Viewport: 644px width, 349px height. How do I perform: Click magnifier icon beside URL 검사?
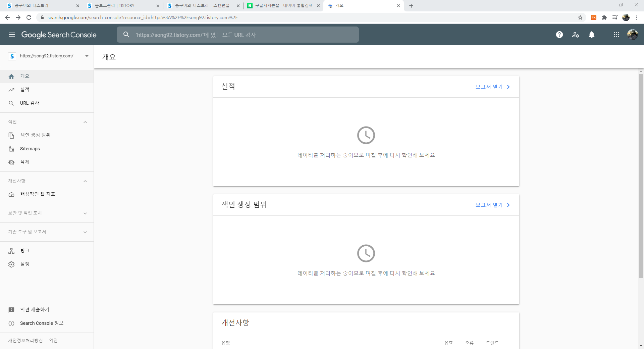11,103
